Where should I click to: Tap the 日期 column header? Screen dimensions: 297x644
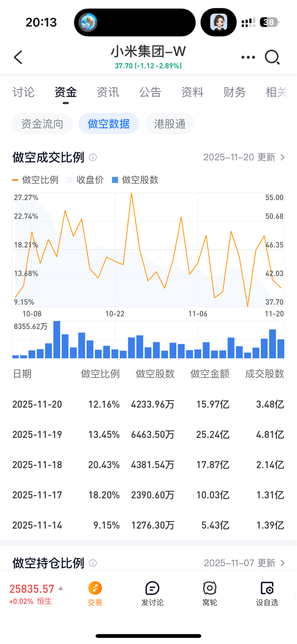[22, 374]
